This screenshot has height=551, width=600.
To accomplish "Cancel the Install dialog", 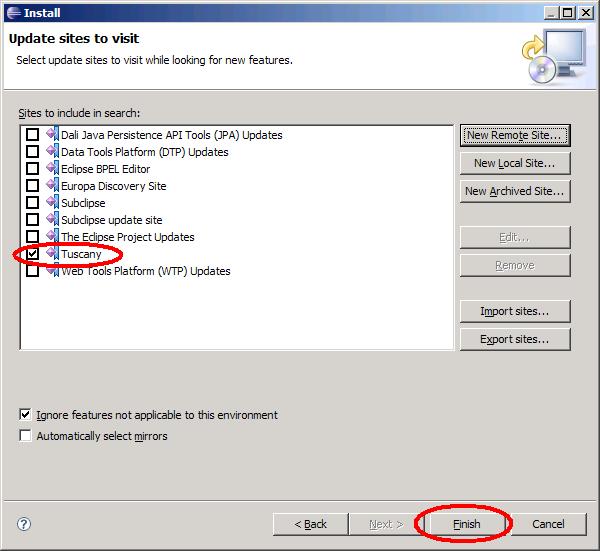I will (548, 524).
